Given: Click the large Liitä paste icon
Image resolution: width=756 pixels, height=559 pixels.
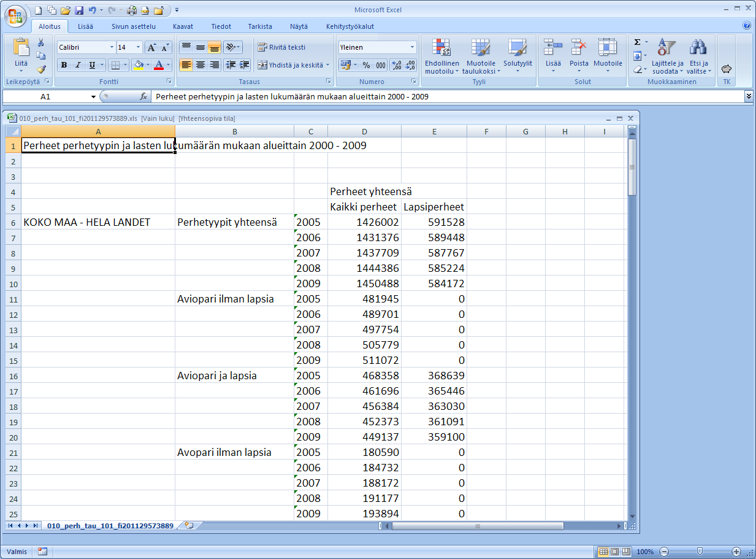Looking at the screenshot, I should click(21, 48).
